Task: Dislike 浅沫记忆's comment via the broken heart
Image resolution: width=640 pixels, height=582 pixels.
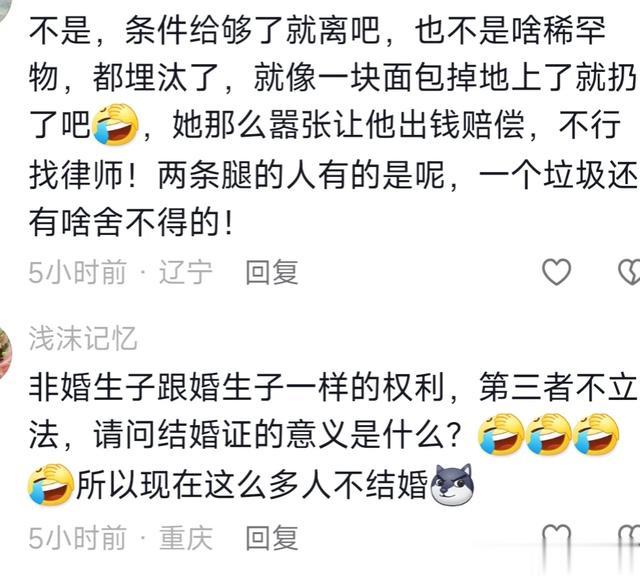Action: (629, 536)
